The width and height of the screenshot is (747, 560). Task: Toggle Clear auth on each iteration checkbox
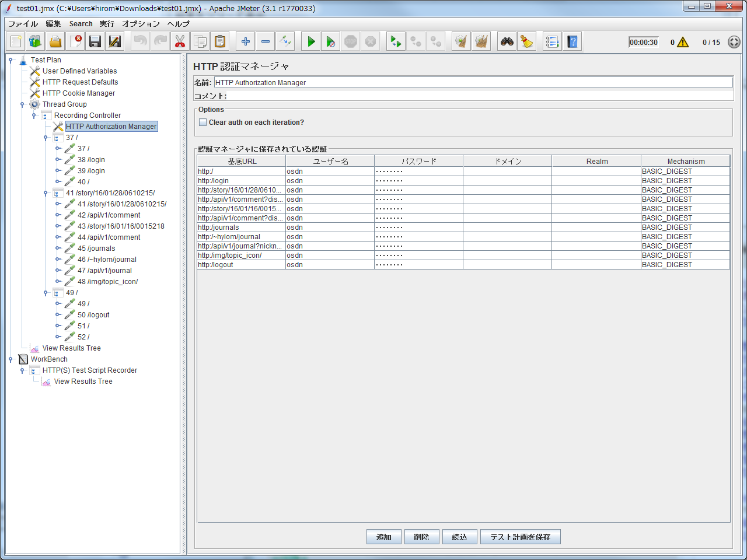pos(203,123)
